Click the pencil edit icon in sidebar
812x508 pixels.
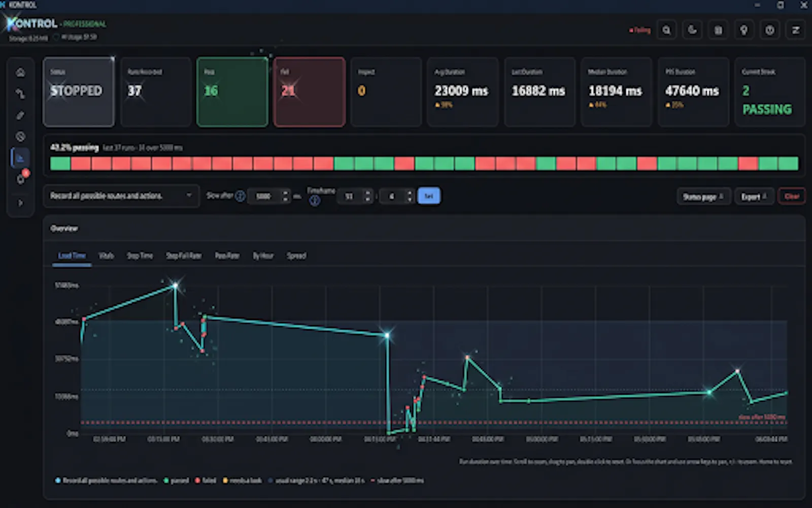tap(20, 115)
